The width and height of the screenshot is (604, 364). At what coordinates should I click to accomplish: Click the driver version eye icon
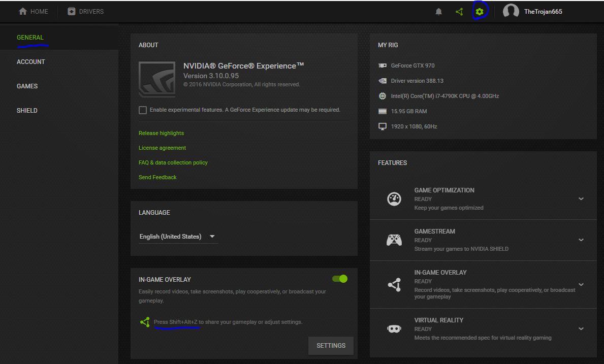click(382, 81)
